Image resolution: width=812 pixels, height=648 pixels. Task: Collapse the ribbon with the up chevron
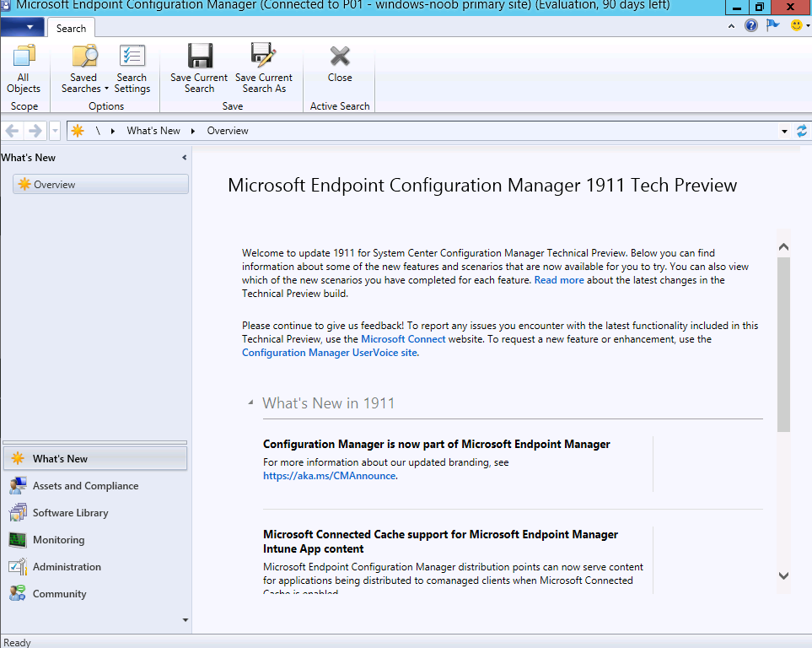point(731,25)
